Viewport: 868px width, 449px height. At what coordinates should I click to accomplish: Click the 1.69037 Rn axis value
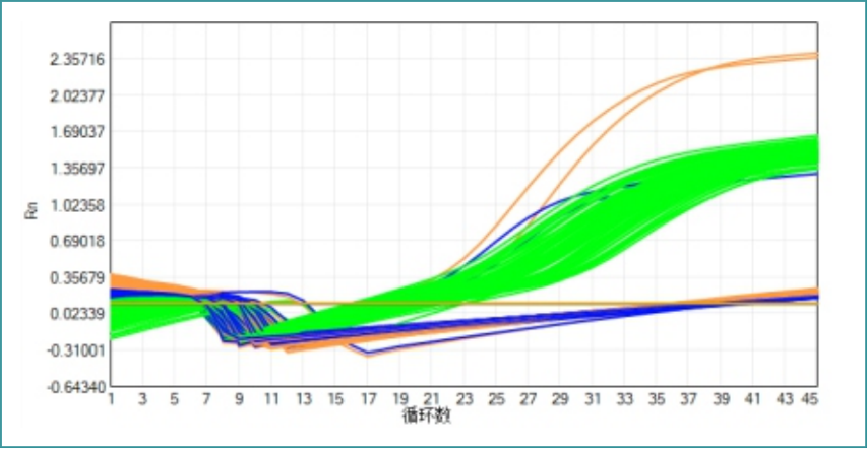(x=76, y=132)
